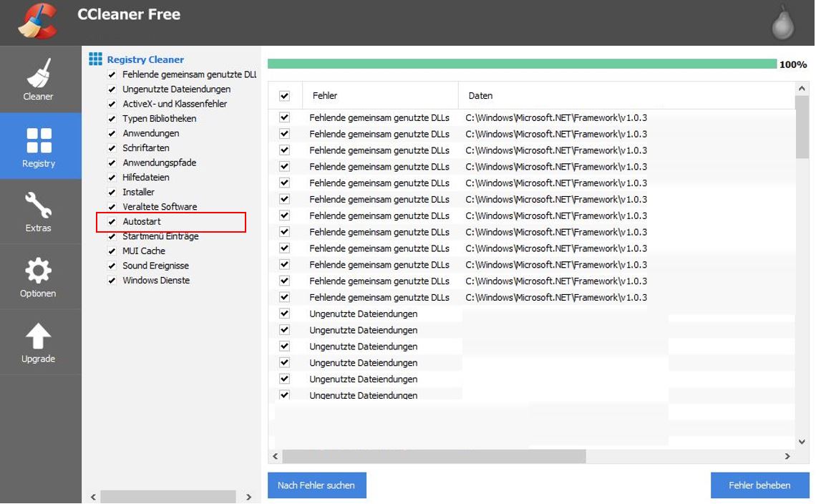
Task: Toggle Schriftarten checkbox
Action: coord(112,148)
